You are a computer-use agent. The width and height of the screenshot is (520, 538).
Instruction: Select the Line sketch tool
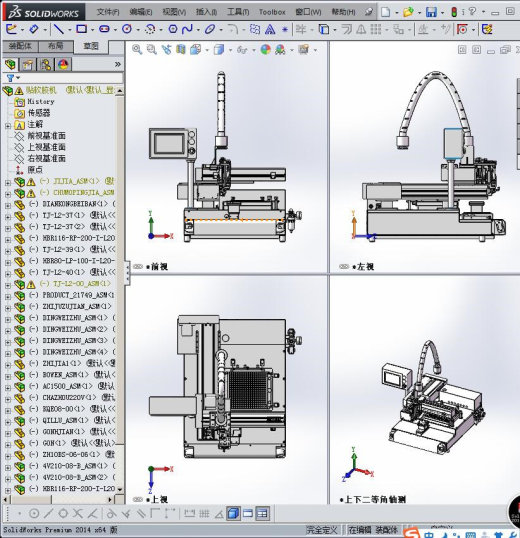59,30
